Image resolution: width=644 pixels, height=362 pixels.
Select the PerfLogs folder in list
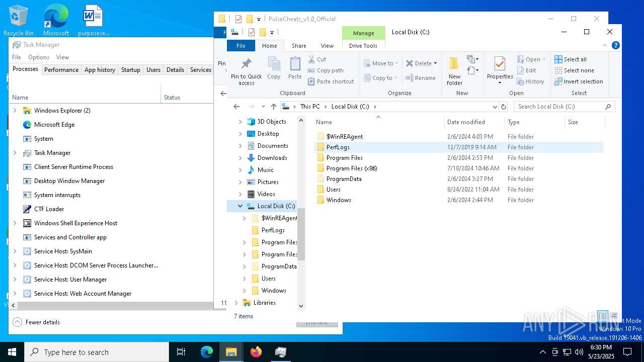pos(459,147)
